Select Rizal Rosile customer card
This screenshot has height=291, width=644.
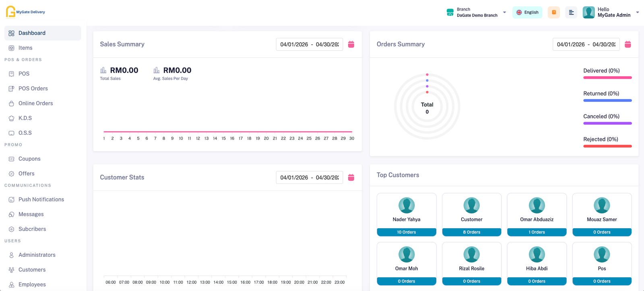(471, 259)
